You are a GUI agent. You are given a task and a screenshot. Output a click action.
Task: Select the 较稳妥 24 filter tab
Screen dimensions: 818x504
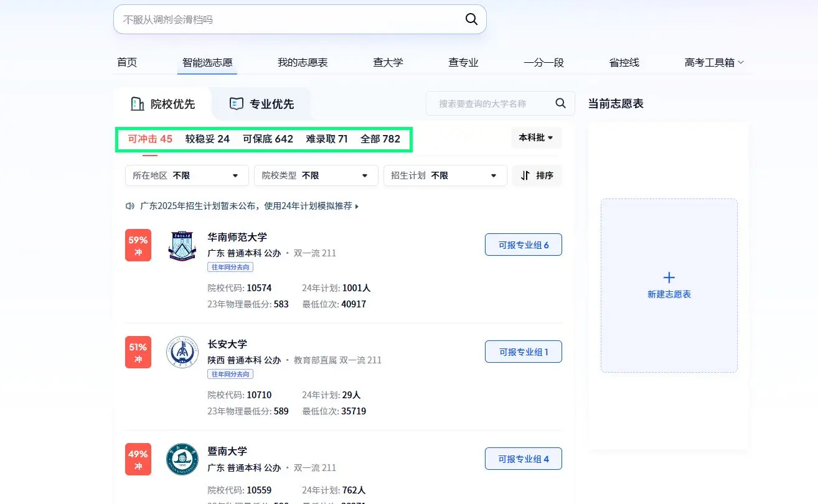(x=207, y=139)
